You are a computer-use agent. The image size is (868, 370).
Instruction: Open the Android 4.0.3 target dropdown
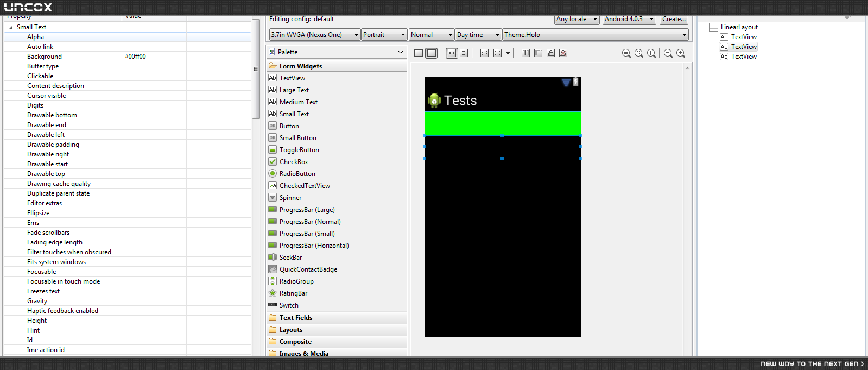coord(630,19)
